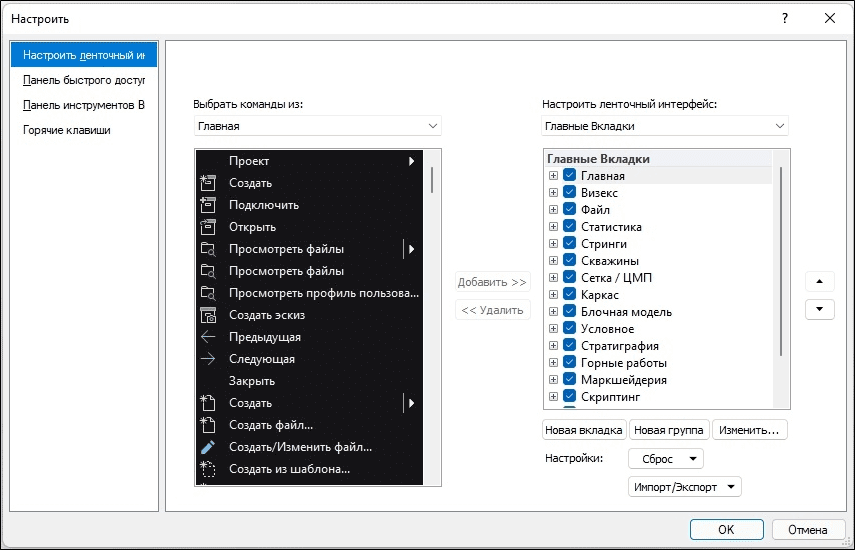This screenshot has height=550, width=855.
Task: Click the Новая группа button
Action: tap(669, 430)
